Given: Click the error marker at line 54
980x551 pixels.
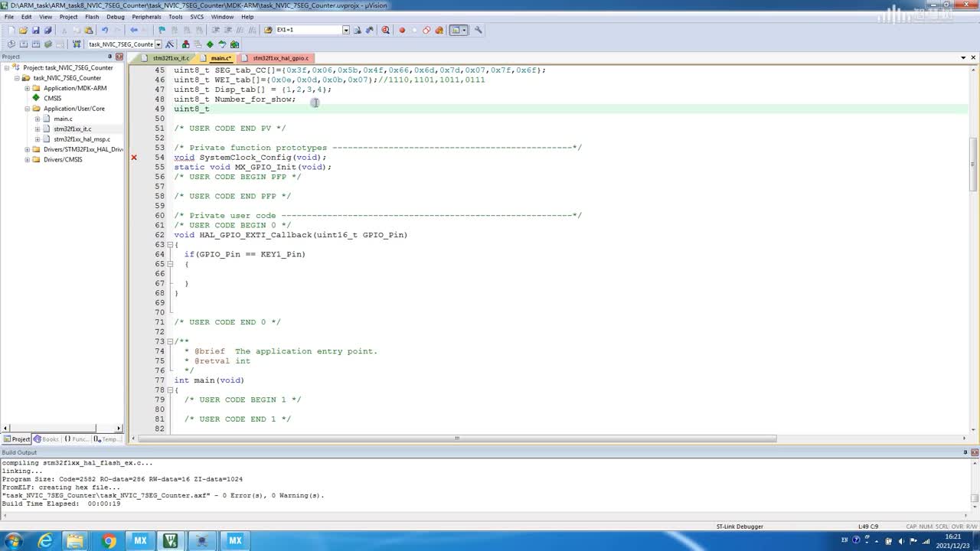Looking at the screenshot, I should tap(134, 158).
